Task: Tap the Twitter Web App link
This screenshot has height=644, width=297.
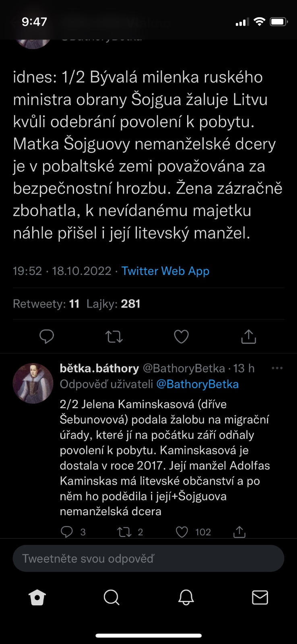Action: [165, 271]
